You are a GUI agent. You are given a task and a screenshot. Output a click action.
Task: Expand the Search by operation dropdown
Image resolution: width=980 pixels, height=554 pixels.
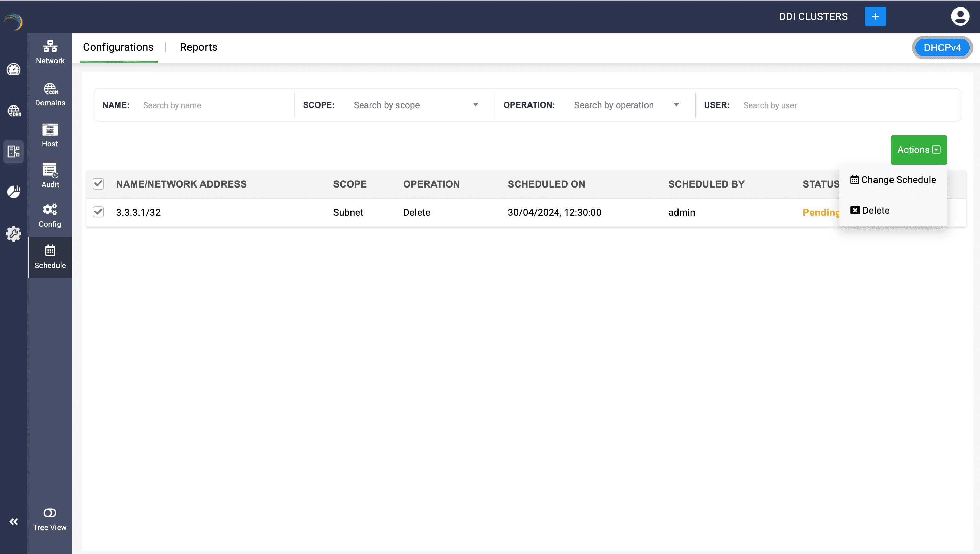[x=676, y=105]
